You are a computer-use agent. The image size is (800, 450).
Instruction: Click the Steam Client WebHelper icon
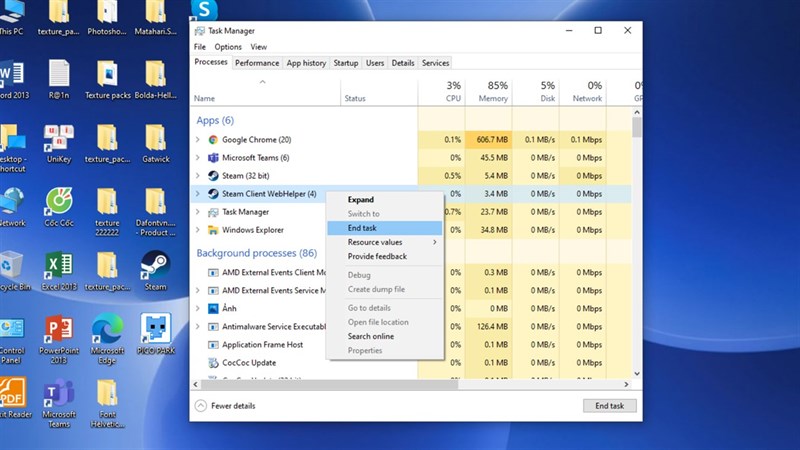point(213,194)
